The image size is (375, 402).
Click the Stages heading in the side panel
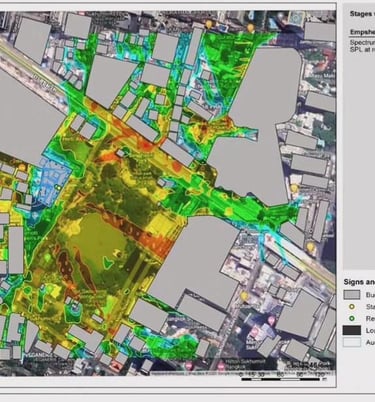(362, 14)
